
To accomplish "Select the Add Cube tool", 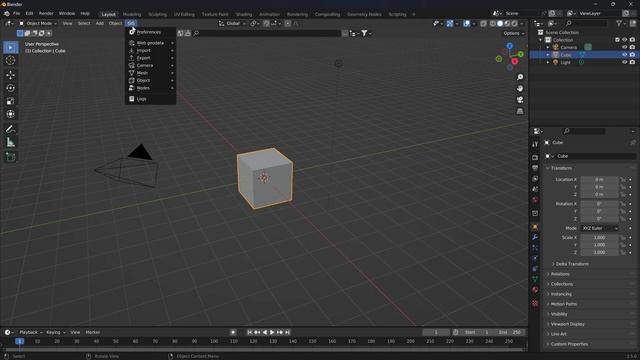I will pyautogui.click(x=11, y=157).
